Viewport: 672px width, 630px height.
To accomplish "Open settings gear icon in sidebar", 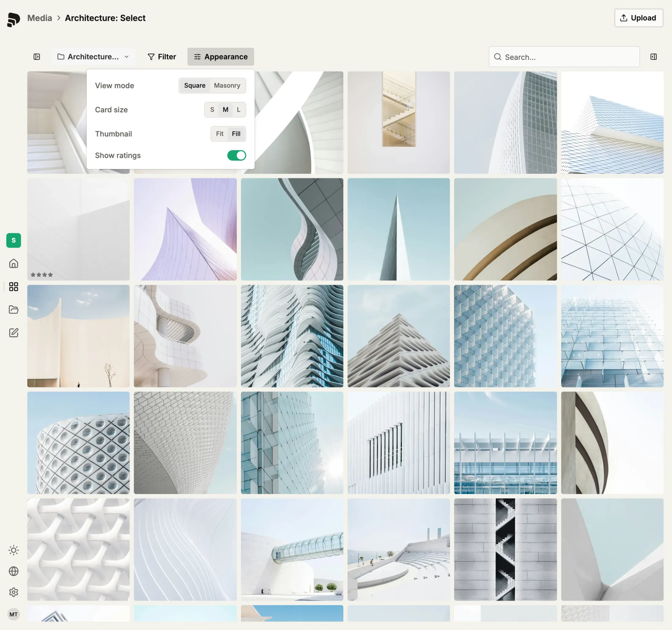I will tap(13, 592).
